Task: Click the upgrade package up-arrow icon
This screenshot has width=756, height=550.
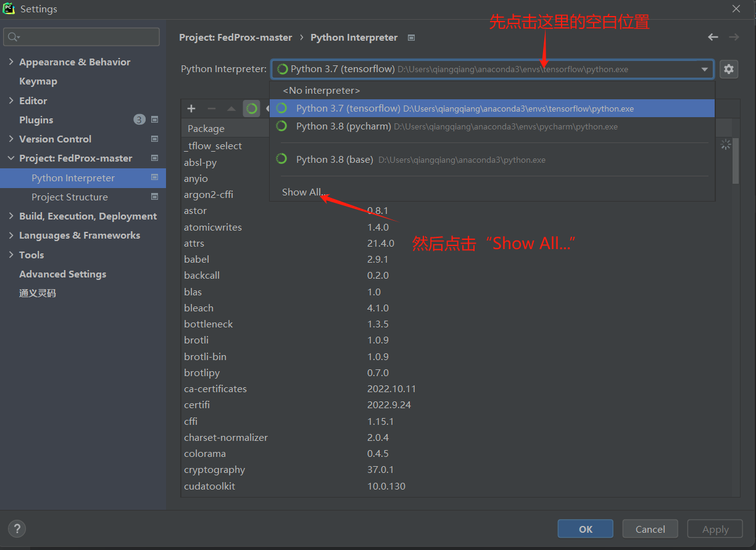Action: pyautogui.click(x=231, y=109)
